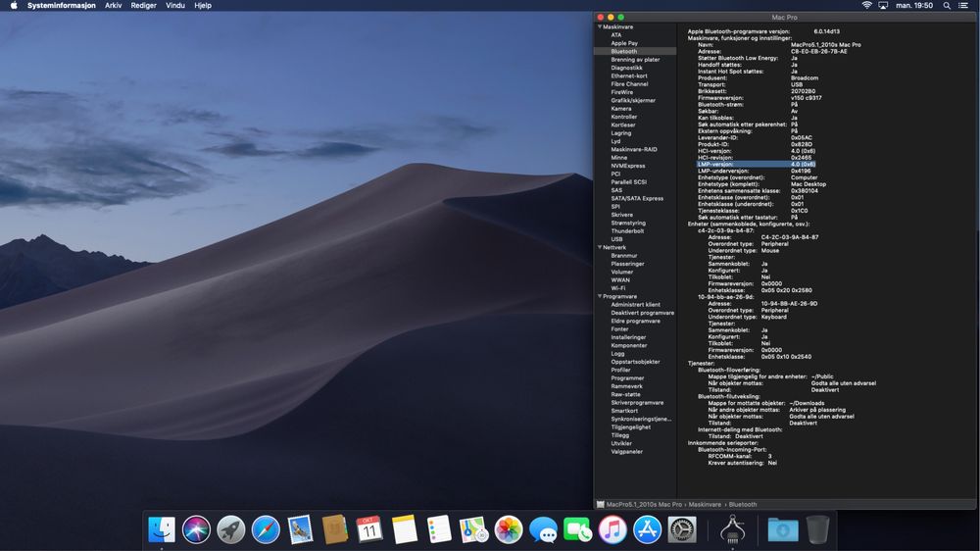Open the Apple menu
The height and width of the screenshot is (551, 980).
pos(14,5)
